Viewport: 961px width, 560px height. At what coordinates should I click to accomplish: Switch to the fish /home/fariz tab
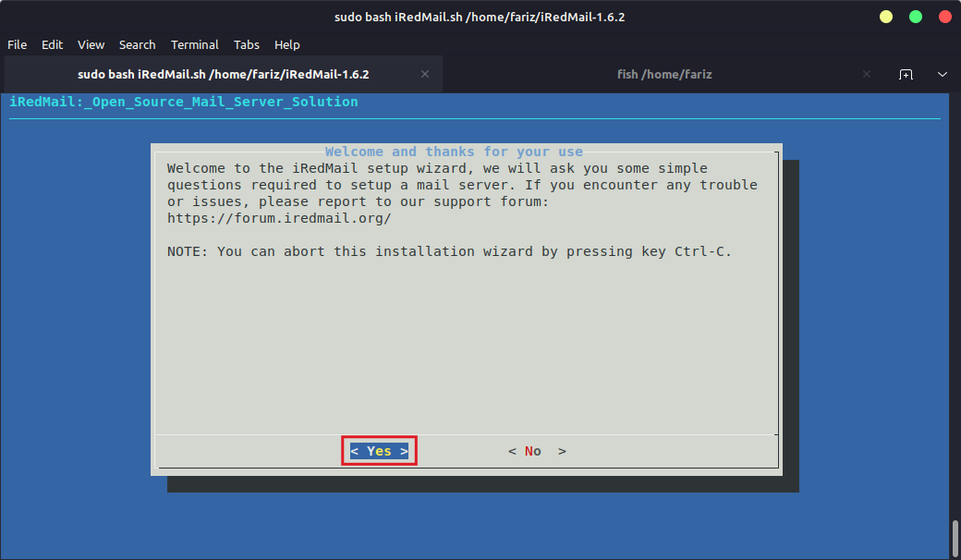664,74
